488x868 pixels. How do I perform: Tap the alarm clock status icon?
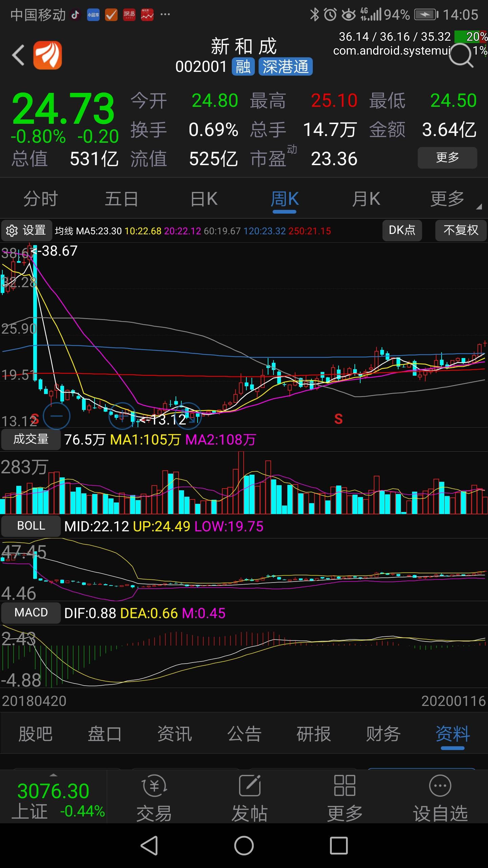point(330,15)
